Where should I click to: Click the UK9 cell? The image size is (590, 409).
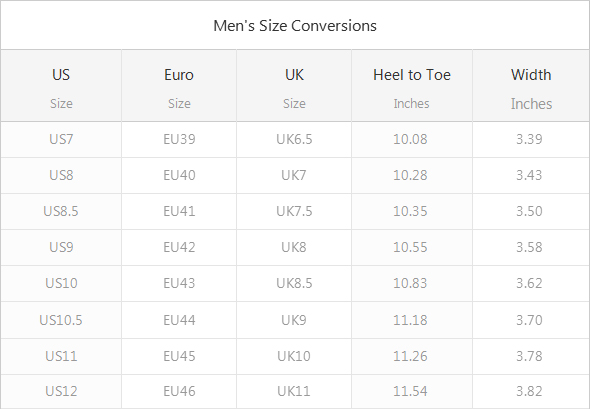[294, 320]
